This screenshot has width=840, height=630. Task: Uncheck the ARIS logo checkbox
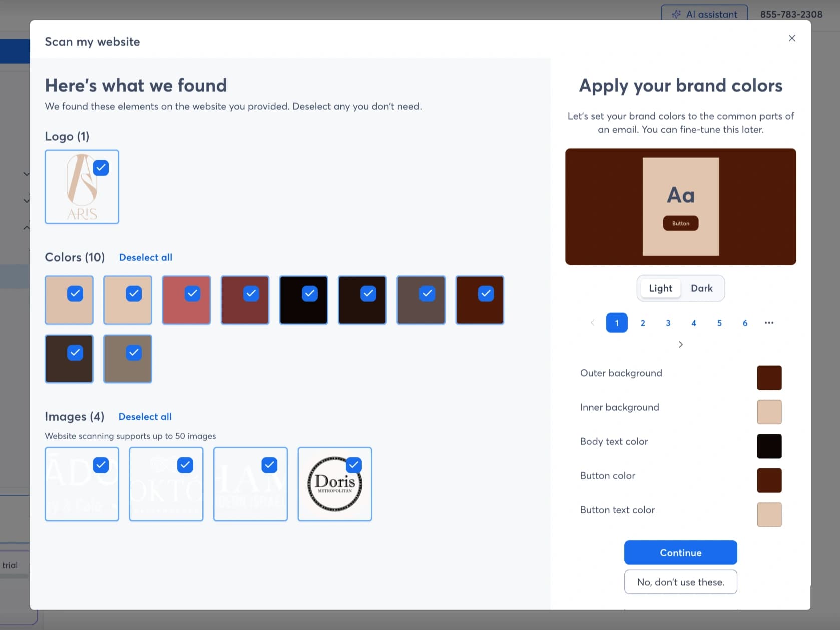[x=101, y=168]
